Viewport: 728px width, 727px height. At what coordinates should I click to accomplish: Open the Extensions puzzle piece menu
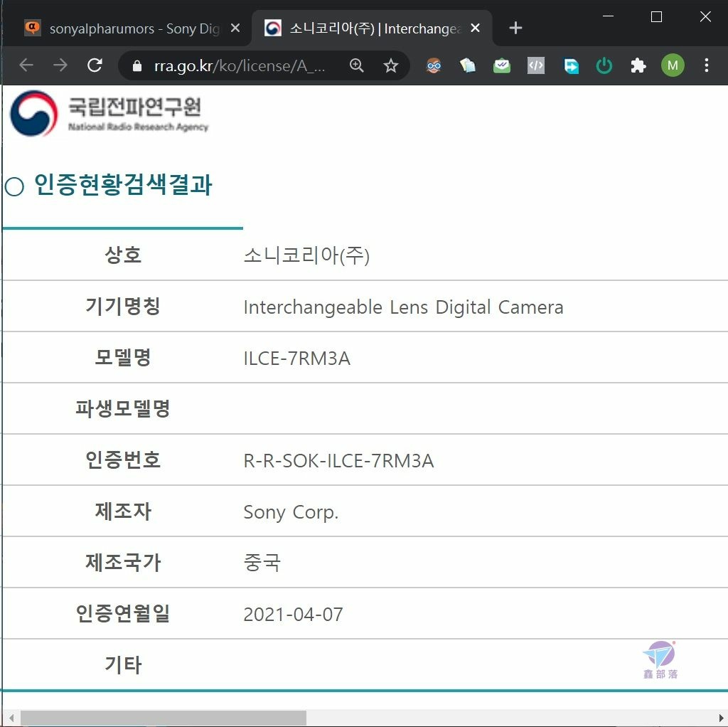click(638, 65)
